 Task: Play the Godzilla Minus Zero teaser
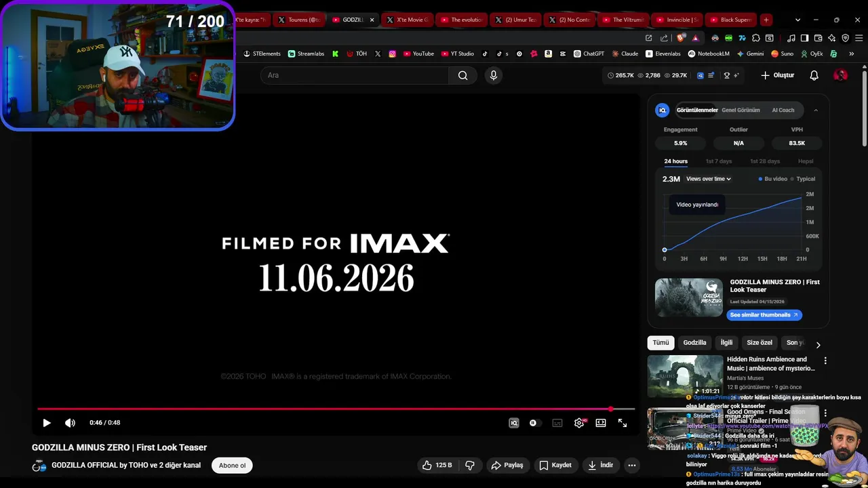tap(47, 423)
